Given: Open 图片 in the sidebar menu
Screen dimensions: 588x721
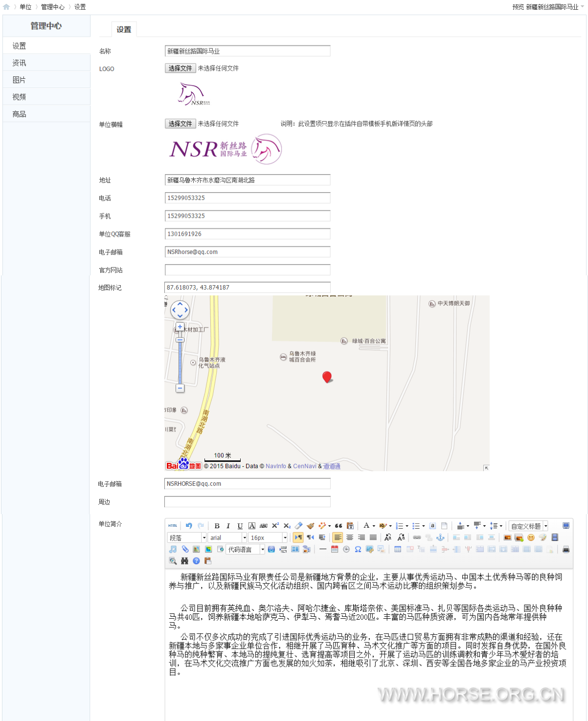Looking at the screenshot, I should [x=46, y=80].
